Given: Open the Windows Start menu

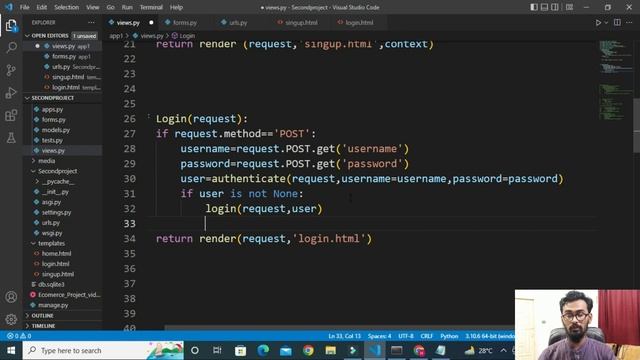Looking at the screenshot, I should coord(11,350).
